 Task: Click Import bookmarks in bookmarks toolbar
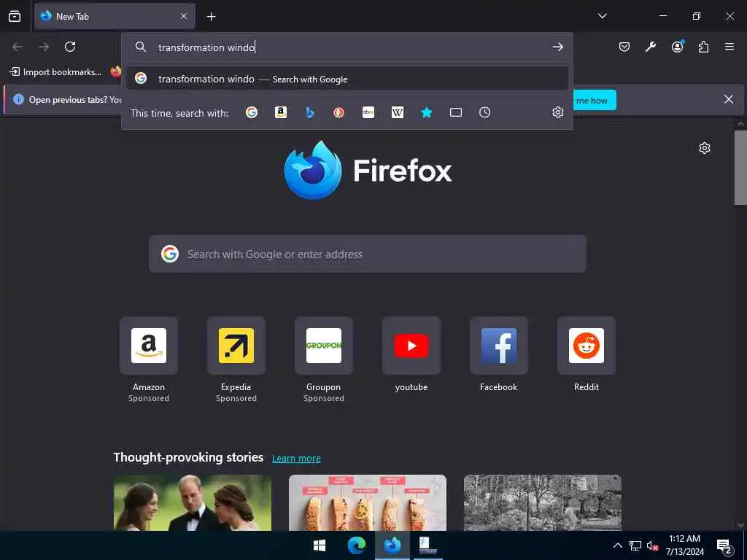(55, 72)
